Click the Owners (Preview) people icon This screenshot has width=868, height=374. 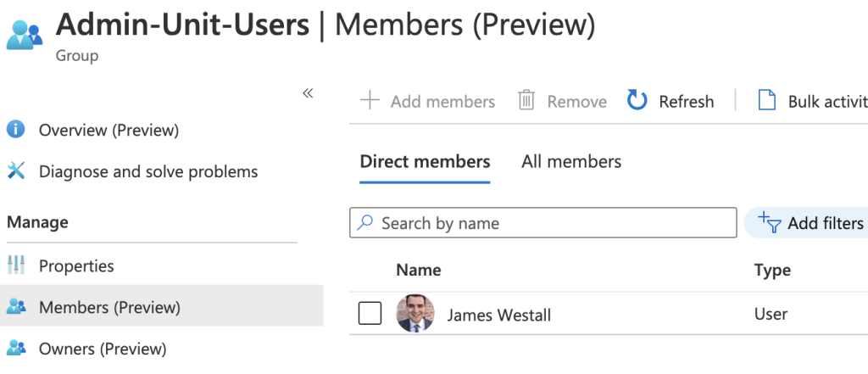[16, 348]
